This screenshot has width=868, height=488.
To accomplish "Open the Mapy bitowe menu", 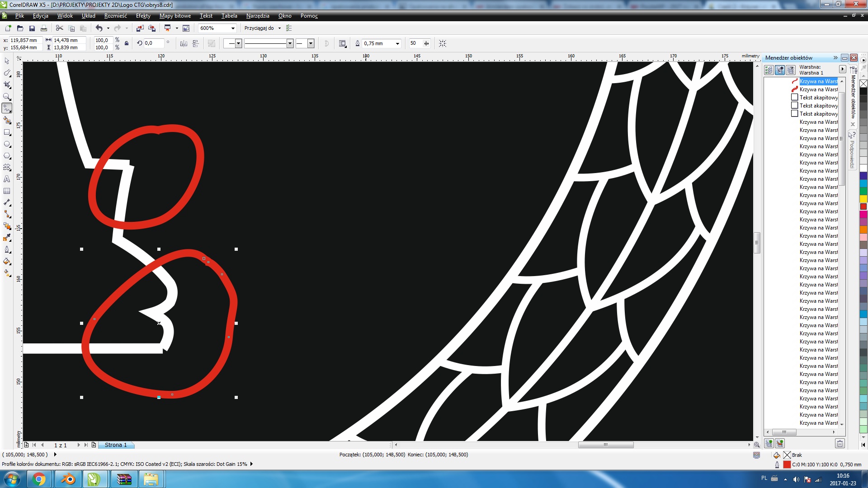I will tap(175, 16).
